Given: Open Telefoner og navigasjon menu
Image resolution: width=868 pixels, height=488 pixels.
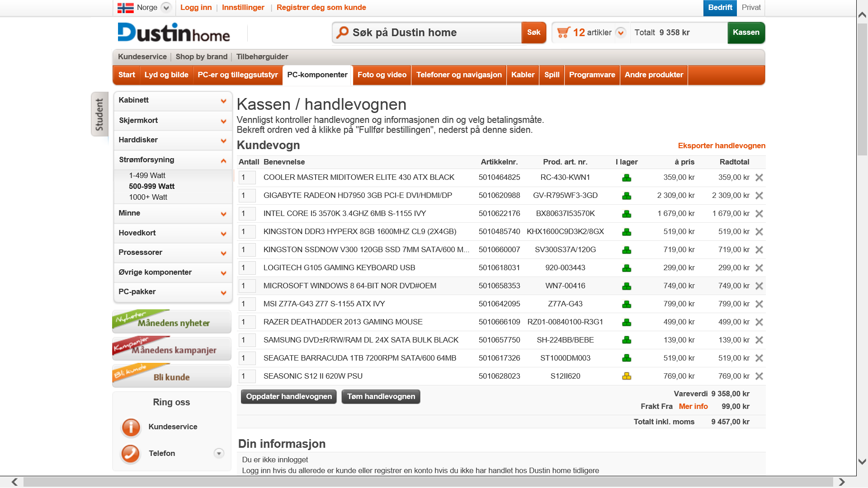Looking at the screenshot, I should [x=459, y=75].
